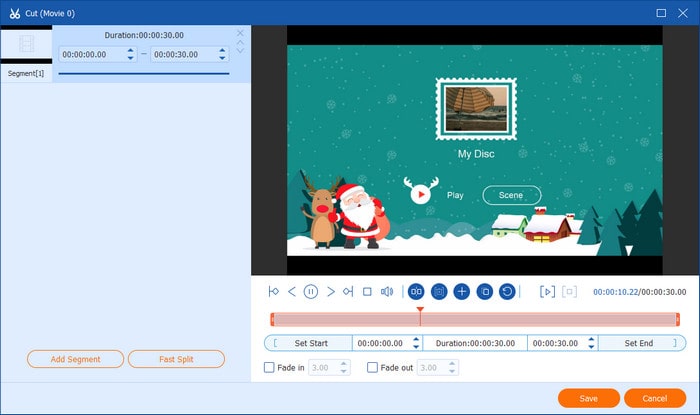Stop playback with the square icon
The image size is (700, 415).
click(367, 292)
